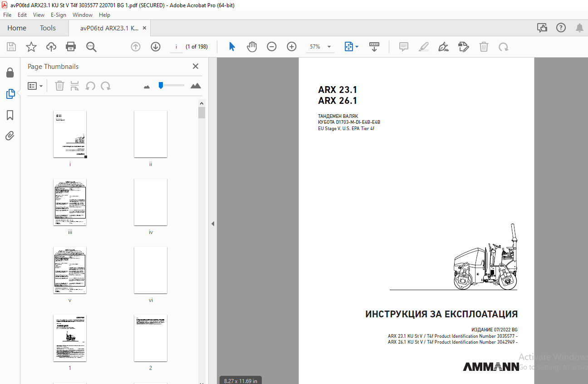
Task: Select page 2 thumbnail
Action: 151,338
